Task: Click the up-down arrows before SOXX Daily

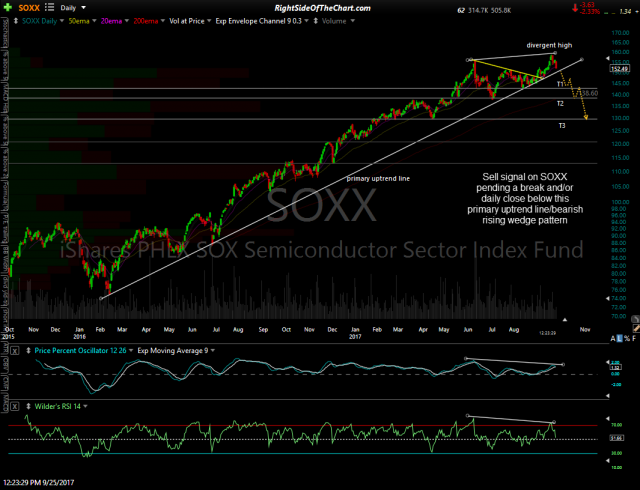Action: coord(16,21)
